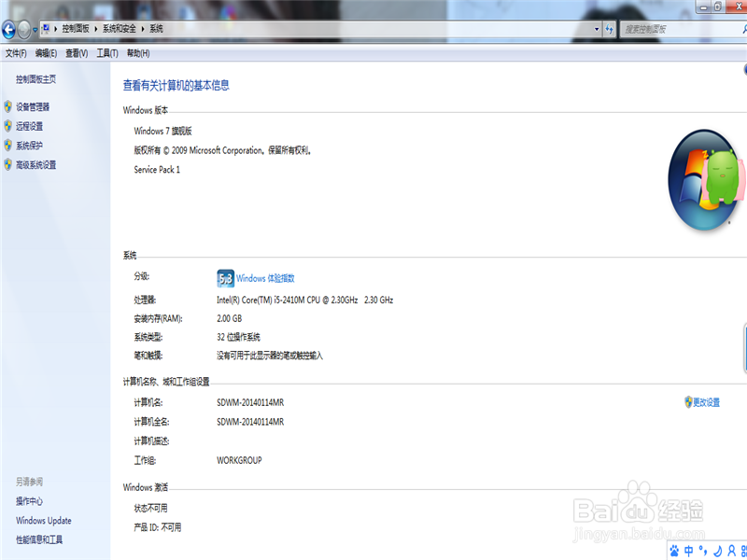Select the 状态不可用 activation text
Screen dimensions: 747x560
pyautogui.click(x=150, y=508)
